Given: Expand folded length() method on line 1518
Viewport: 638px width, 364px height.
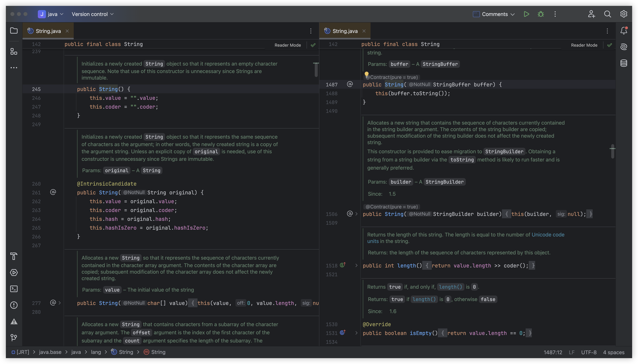Looking at the screenshot, I should [356, 265].
